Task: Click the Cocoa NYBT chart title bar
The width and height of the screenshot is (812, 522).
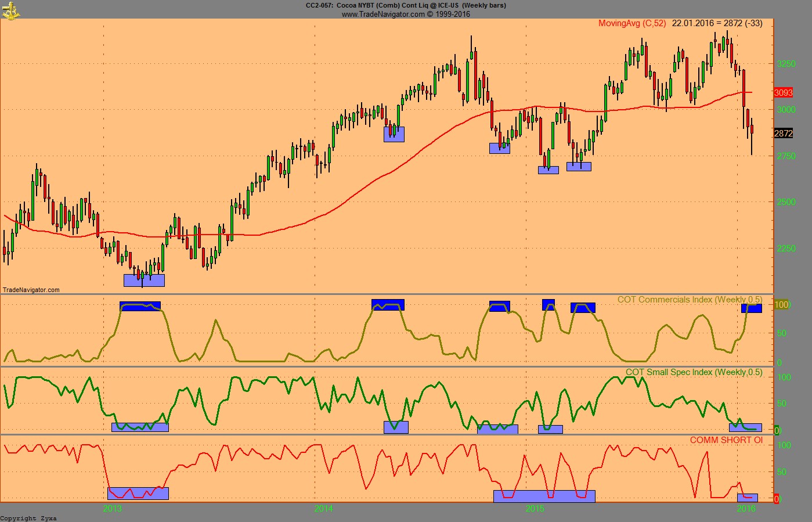Action: (406, 5)
